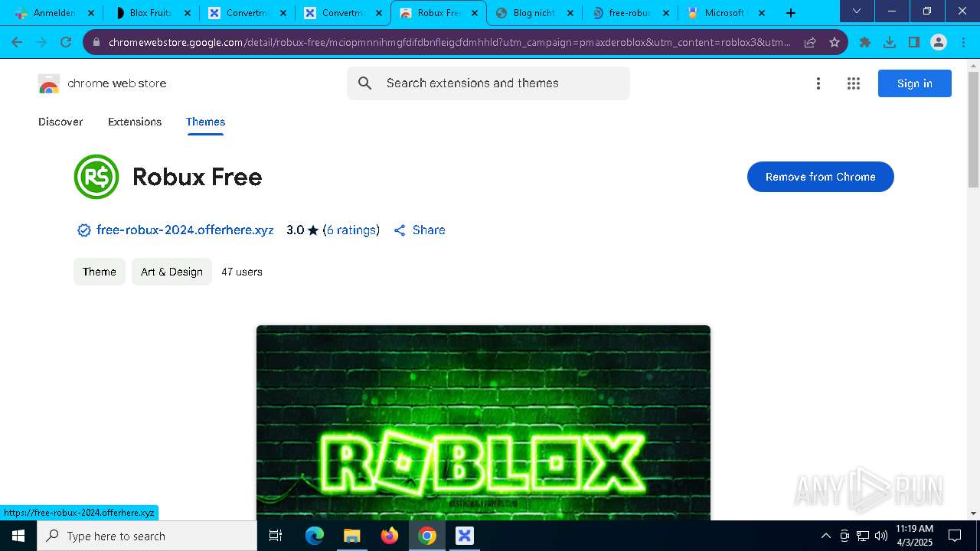The height and width of the screenshot is (551, 980).
Task: Open the volume control in the tray
Action: pos(881,536)
